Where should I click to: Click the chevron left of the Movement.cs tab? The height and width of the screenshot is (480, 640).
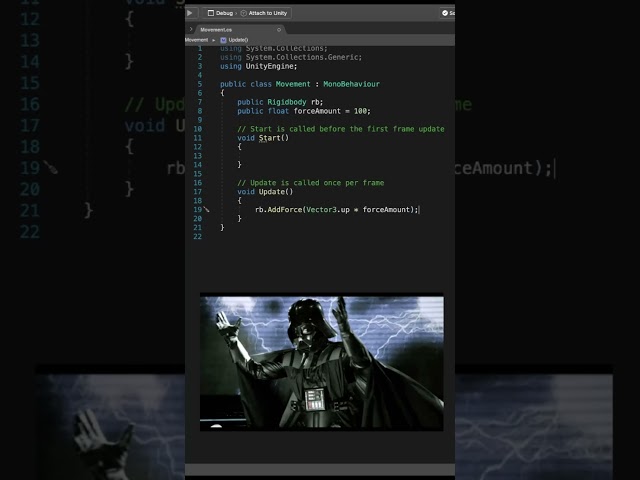[x=191, y=29]
